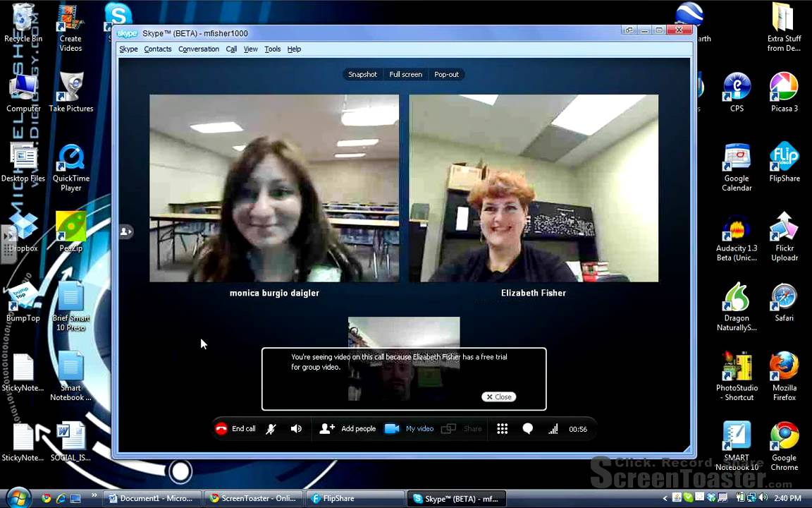
Task: Take a Snapshot of the video
Action: coord(362,74)
